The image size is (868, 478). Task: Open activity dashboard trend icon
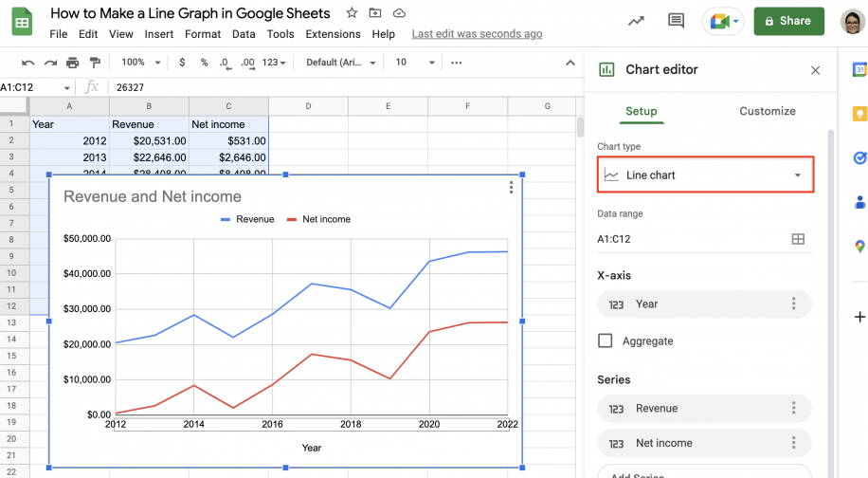[x=636, y=21]
